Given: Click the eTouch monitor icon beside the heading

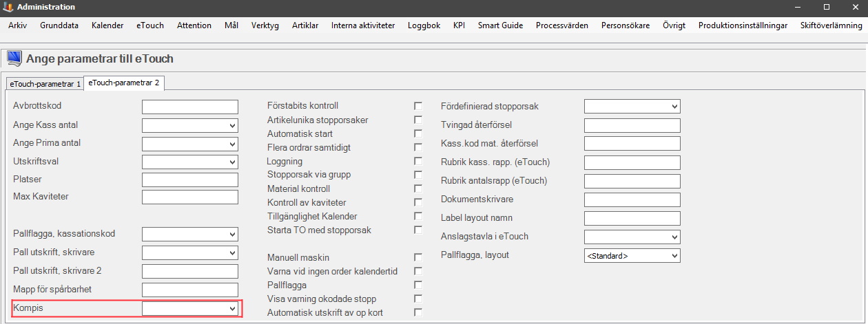Looking at the screenshot, I should 14,58.
